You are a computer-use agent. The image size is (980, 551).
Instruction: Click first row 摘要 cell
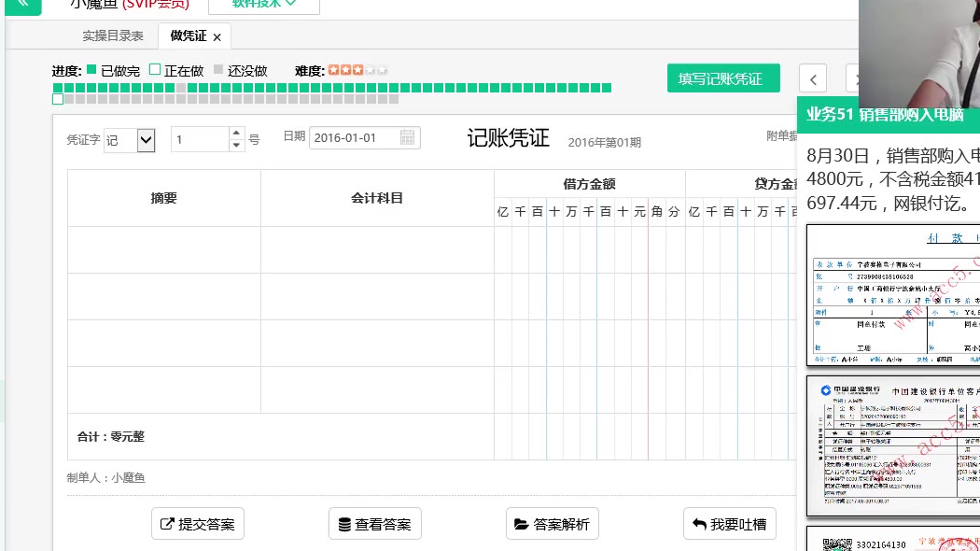[x=163, y=249]
